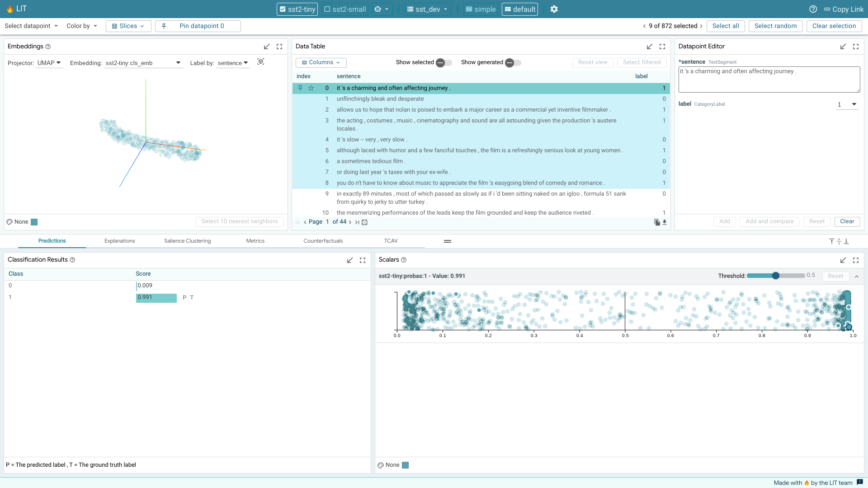
Task: Switch to the Explanations tab
Action: (x=119, y=241)
